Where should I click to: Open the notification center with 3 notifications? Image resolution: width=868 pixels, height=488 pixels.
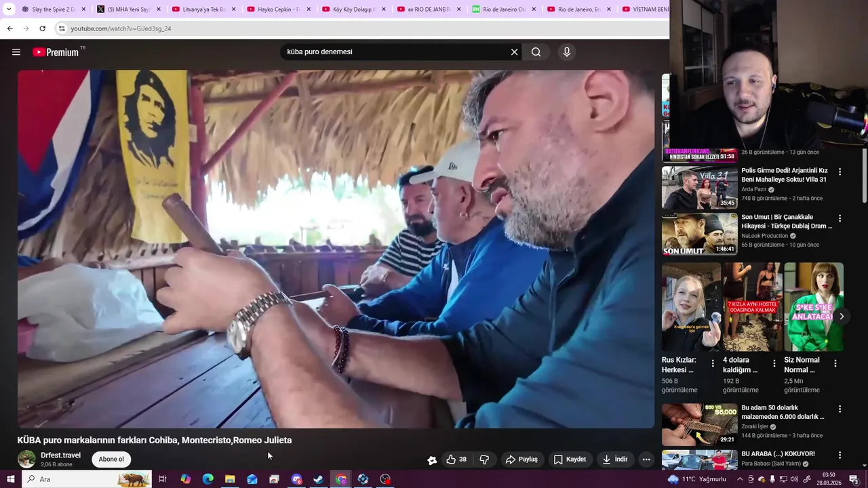pyautogui.click(x=854, y=479)
